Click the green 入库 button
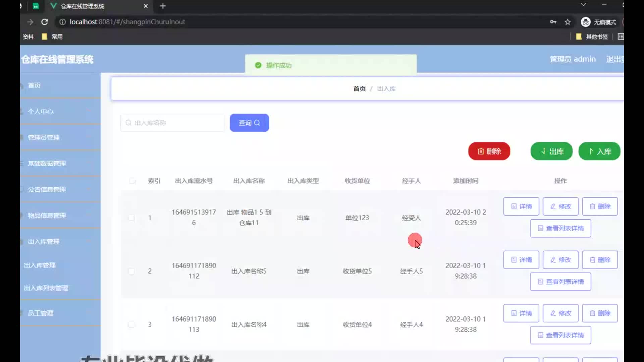 (x=599, y=151)
